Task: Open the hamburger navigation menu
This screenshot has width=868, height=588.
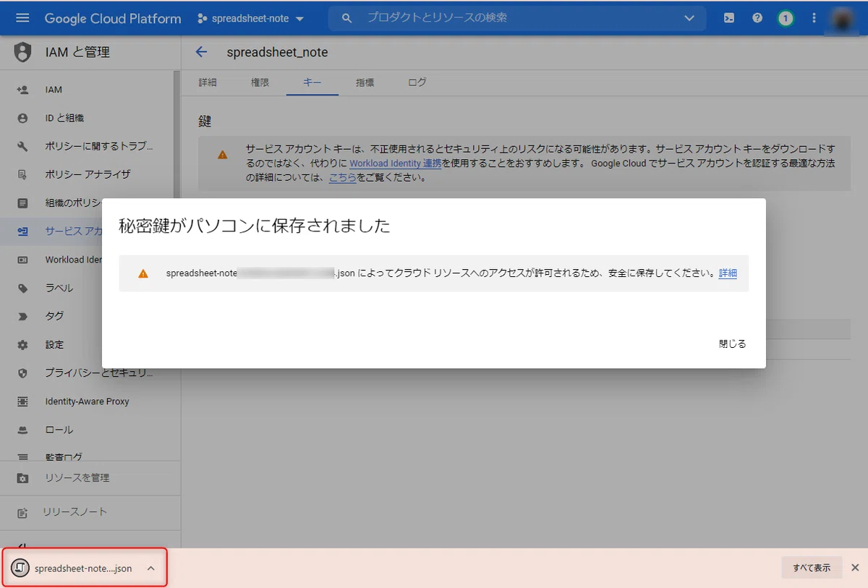Action: pyautogui.click(x=22, y=18)
